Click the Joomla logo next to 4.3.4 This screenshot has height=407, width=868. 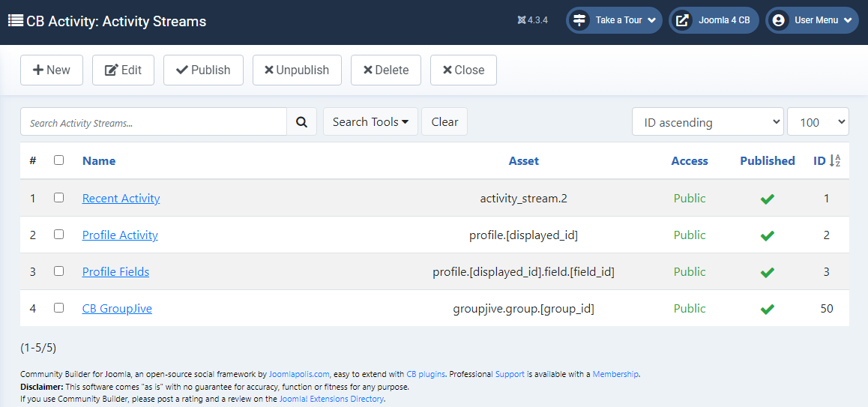click(521, 20)
